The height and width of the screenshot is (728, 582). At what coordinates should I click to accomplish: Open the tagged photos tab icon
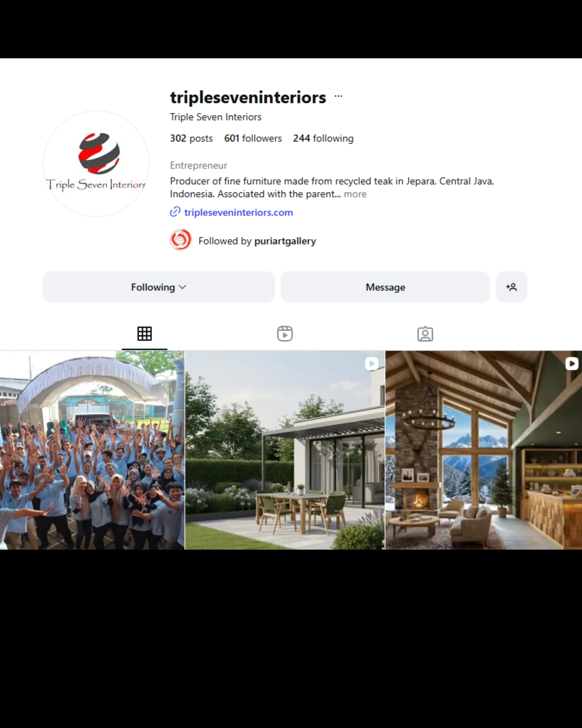tap(425, 334)
